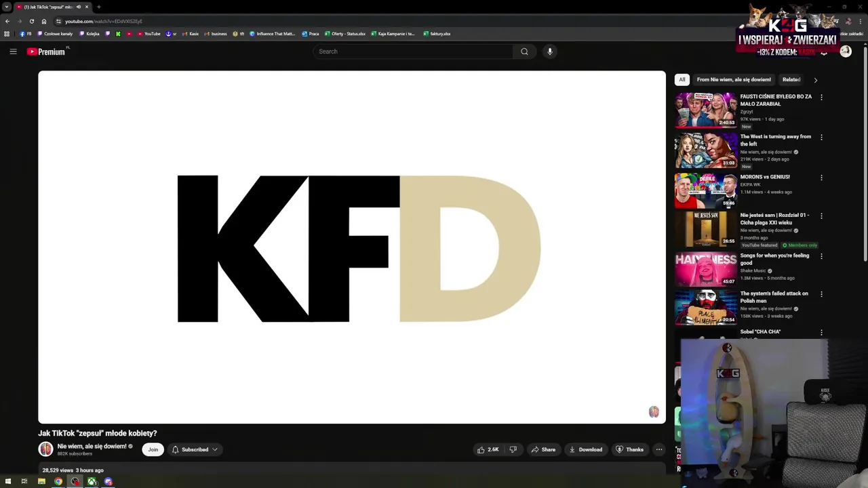Open the YouTube guide hamburger menu

coord(13,52)
